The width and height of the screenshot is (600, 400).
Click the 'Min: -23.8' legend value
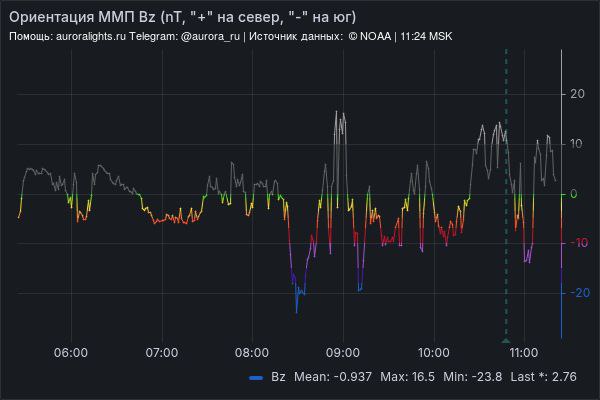click(473, 377)
